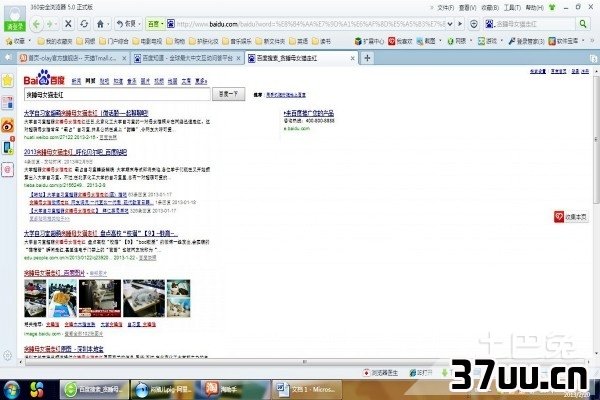Expand the address bar history dropdown arrow
This screenshot has height=400, width=600.
click(450, 24)
